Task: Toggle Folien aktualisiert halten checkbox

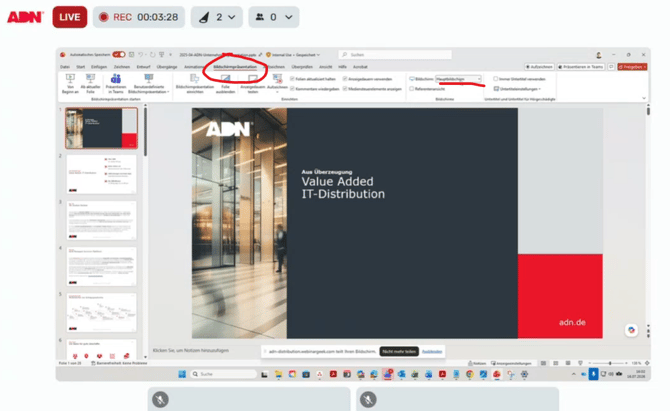Action: [292, 79]
